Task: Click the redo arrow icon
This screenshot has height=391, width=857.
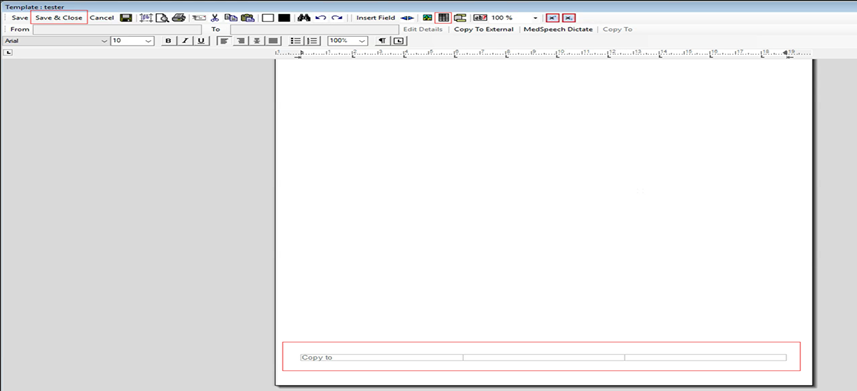Action: [337, 18]
